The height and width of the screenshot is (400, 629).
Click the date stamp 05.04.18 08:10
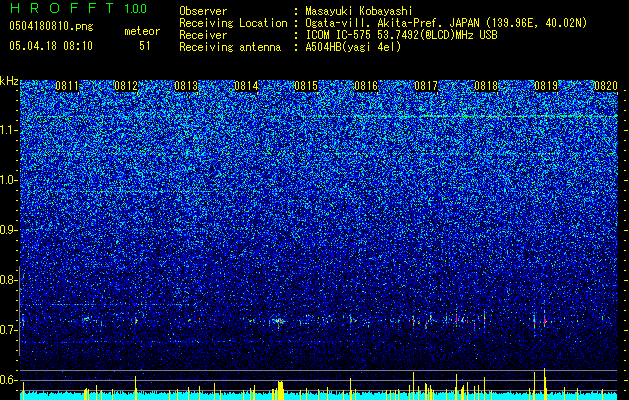pos(51,46)
